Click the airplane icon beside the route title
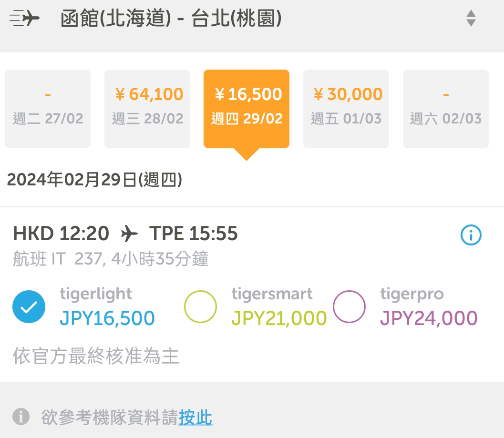The image size is (504, 438). pos(25,19)
